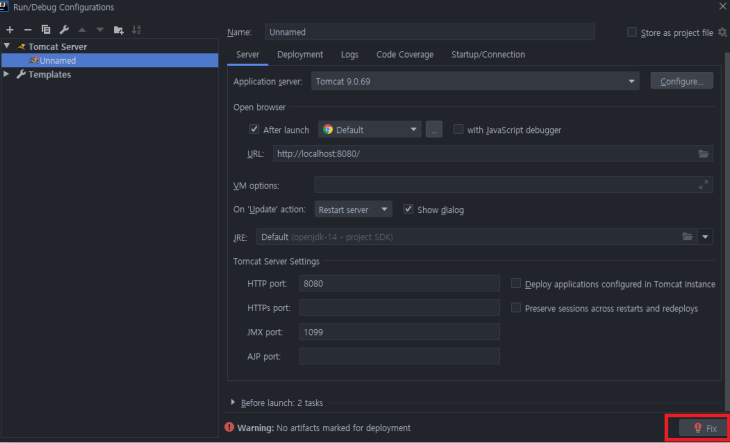Click the IntelliJ icon in the title bar
The height and width of the screenshot is (443, 730).
click(4, 7)
